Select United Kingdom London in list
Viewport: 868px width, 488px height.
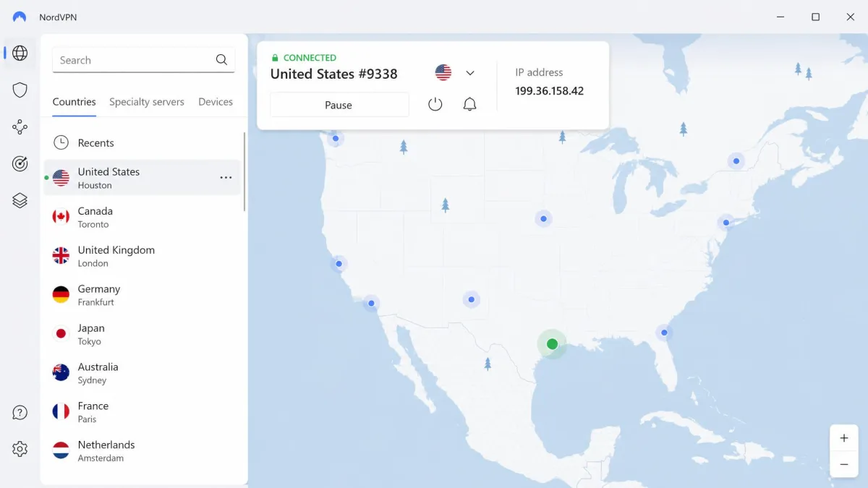coord(142,256)
